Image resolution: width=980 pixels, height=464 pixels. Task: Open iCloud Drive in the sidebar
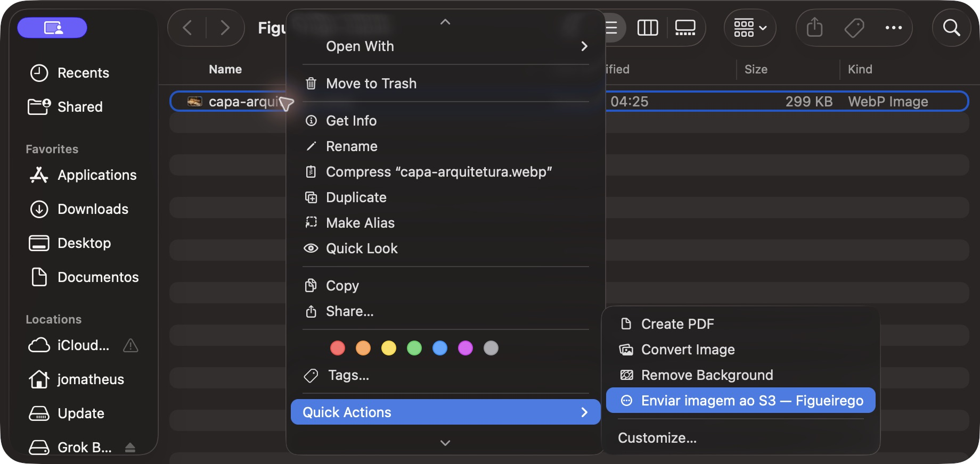[68, 345]
